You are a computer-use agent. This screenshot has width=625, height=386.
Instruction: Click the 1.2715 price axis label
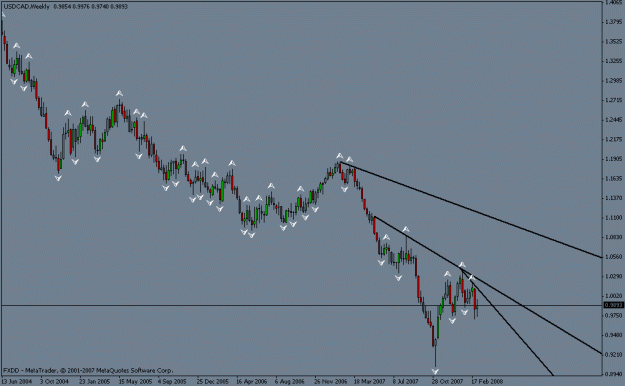tap(613, 100)
